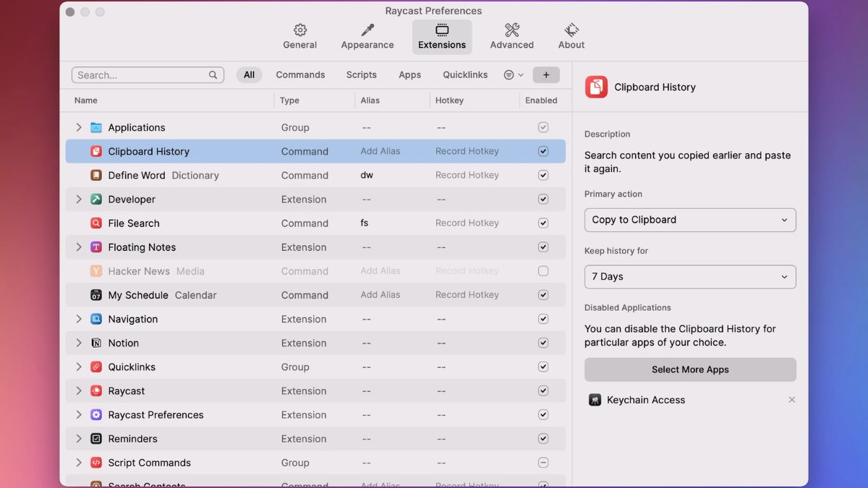Sort by the Hotkey column header
This screenshot has height=488, width=868.
(x=449, y=100)
